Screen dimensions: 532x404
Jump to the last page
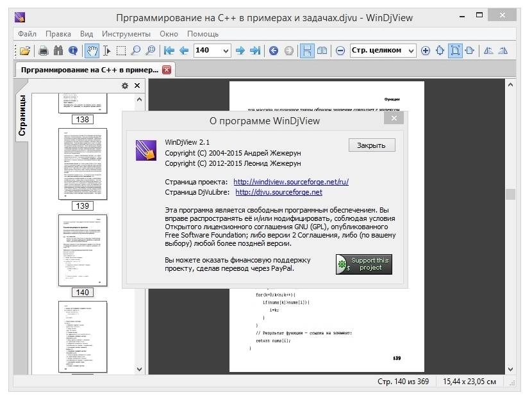(x=255, y=51)
